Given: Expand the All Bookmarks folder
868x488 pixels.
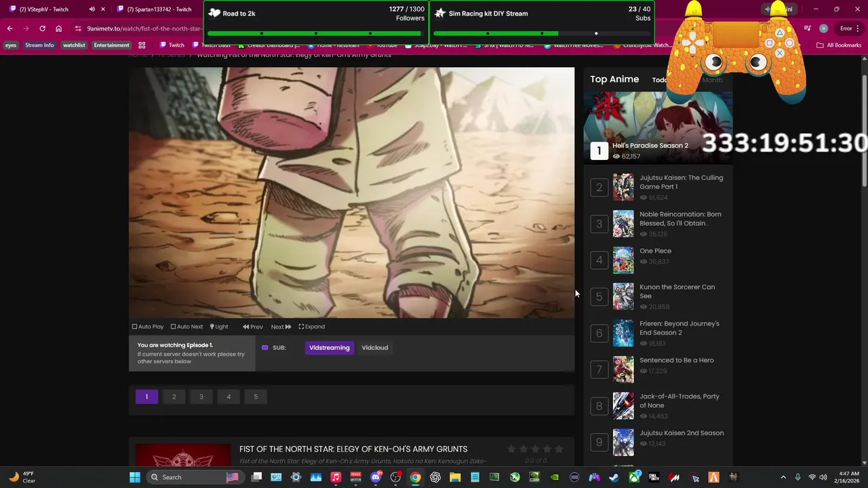Looking at the screenshot, I should (x=839, y=45).
